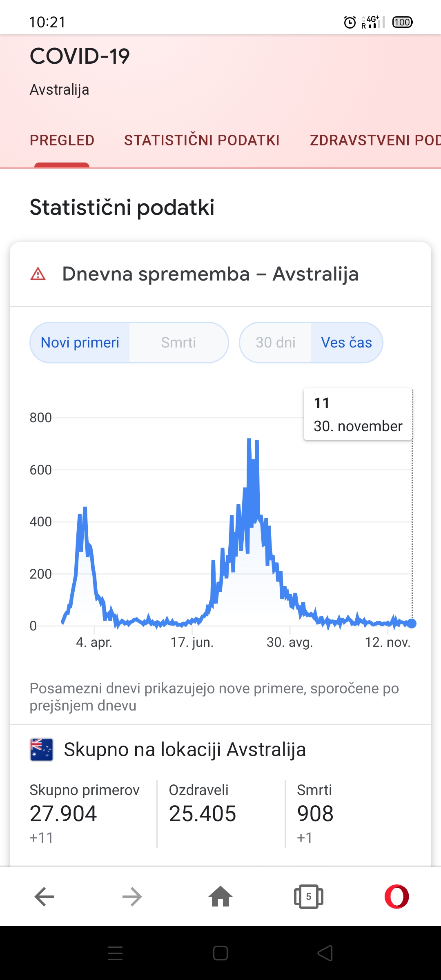Switch to STATISTIČNI PODATKI tab
This screenshot has height=980, width=441.
pyautogui.click(x=202, y=140)
